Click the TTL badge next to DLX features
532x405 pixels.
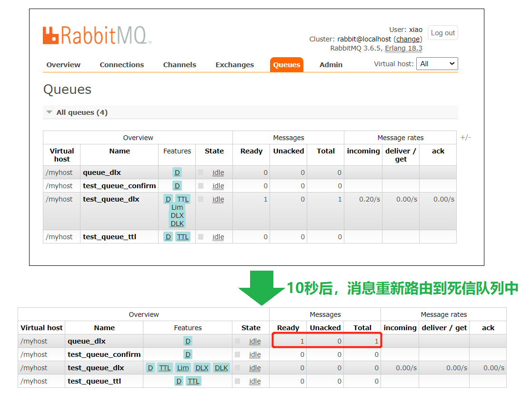(x=182, y=199)
